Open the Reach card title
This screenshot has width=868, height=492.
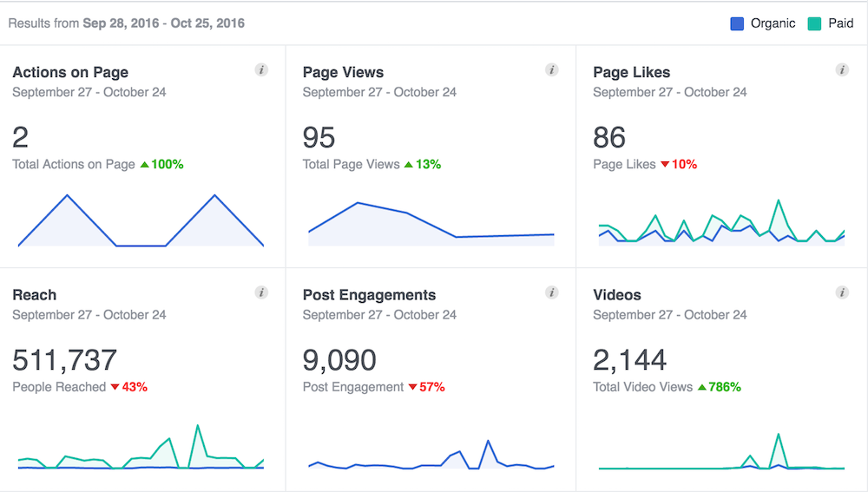pyautogui.click(x=35, y=296)
